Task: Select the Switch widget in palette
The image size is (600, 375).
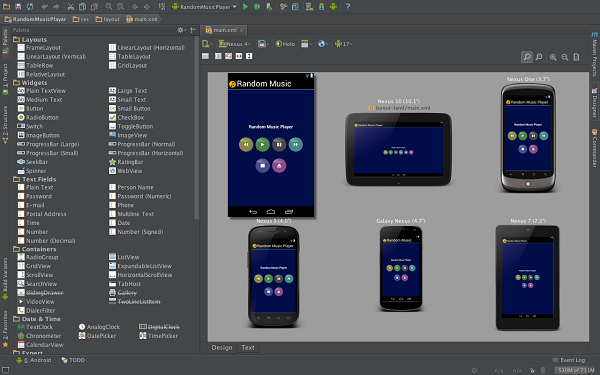Action: [x=30, y=126]
